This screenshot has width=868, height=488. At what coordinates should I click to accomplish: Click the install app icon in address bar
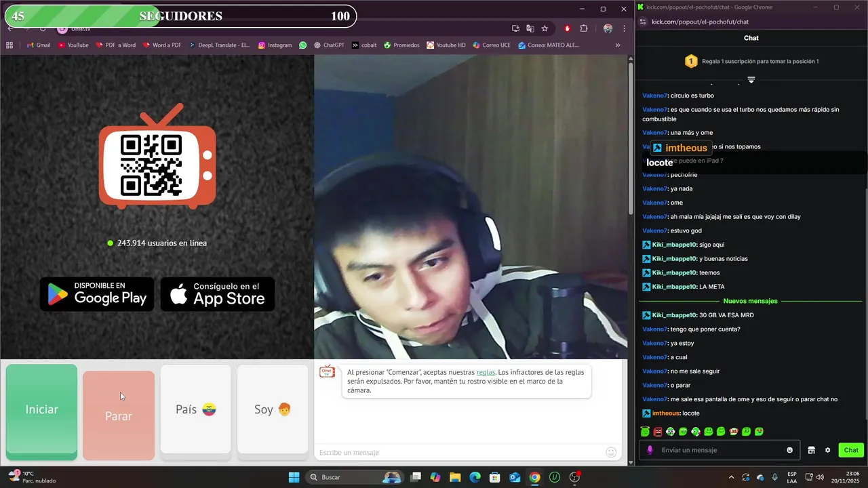(x=515, y=28)
